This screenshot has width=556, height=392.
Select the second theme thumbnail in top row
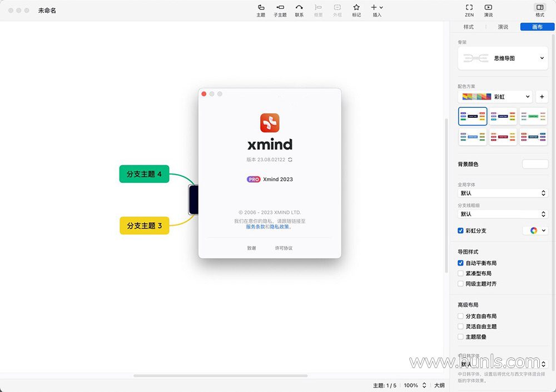[503, 116]
